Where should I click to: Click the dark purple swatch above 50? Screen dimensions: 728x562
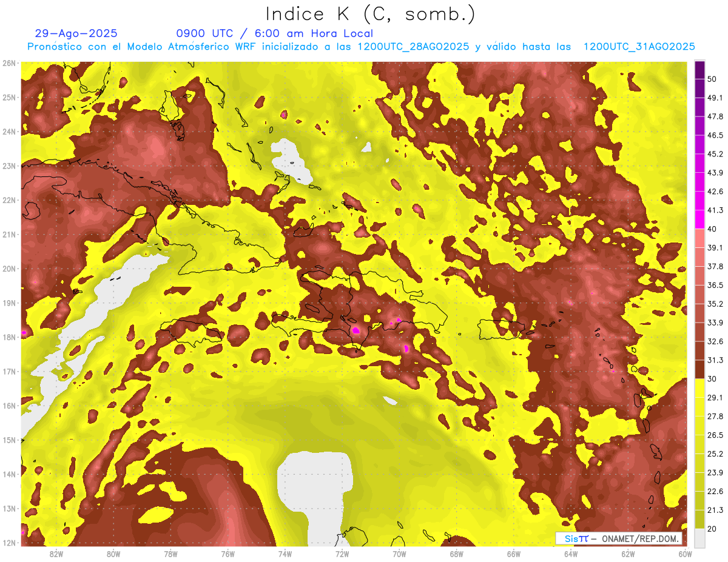pyautogui.click(x=699, y=70)
